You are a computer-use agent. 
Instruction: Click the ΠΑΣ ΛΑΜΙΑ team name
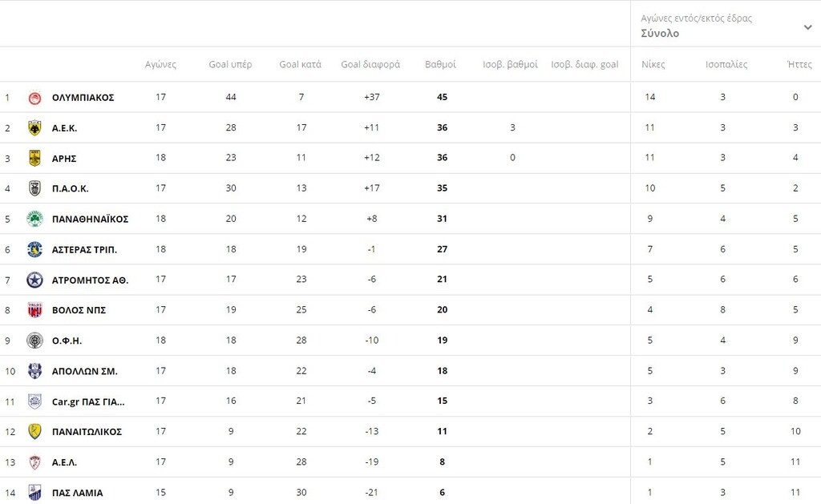click(77, 493)
